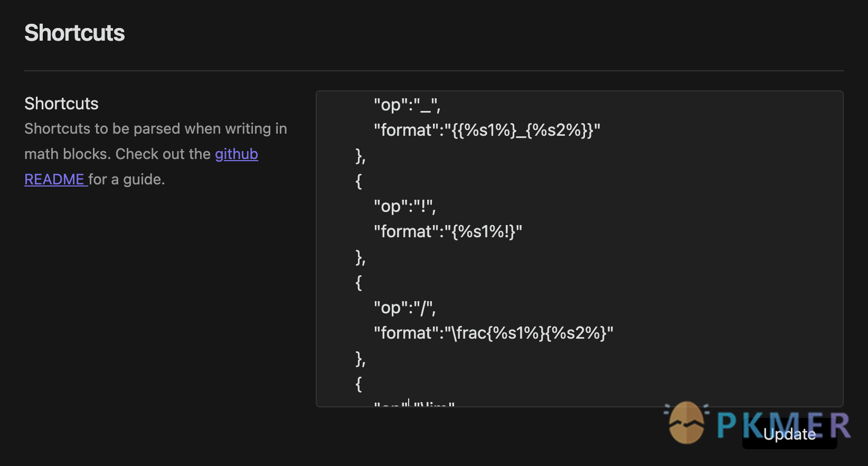Screen dimensions: 868x466
Task: Click the partially visible last line in editor
Action: (414, 403)
